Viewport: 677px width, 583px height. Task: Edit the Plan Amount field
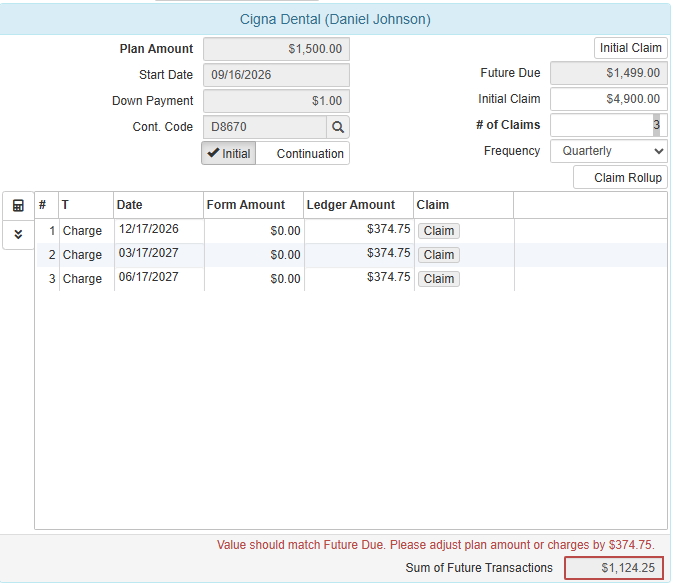276,49
